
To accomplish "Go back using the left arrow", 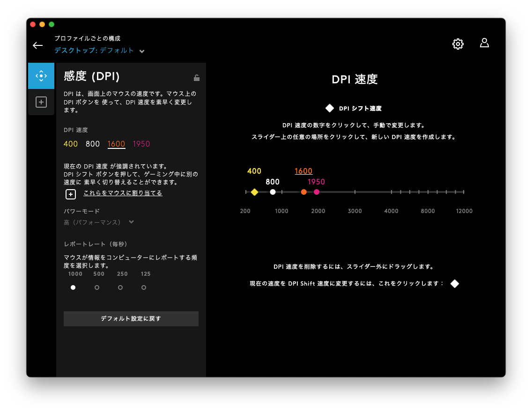I will click(x=37, y=45).
